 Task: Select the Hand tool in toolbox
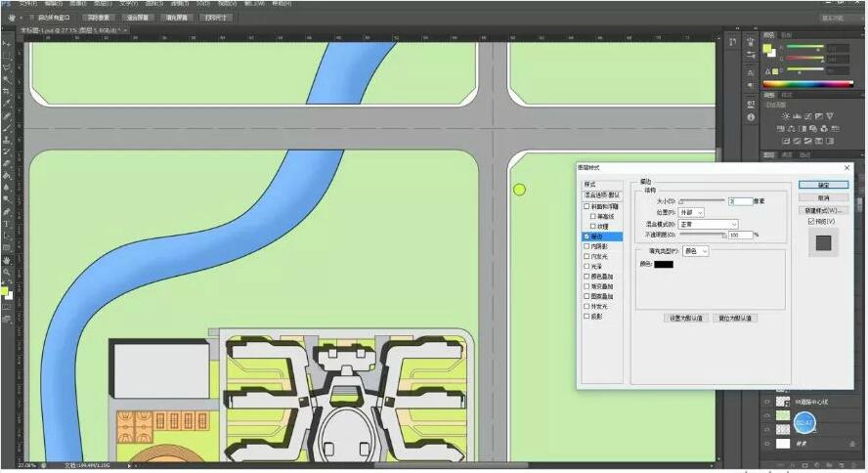pos(7,260)
